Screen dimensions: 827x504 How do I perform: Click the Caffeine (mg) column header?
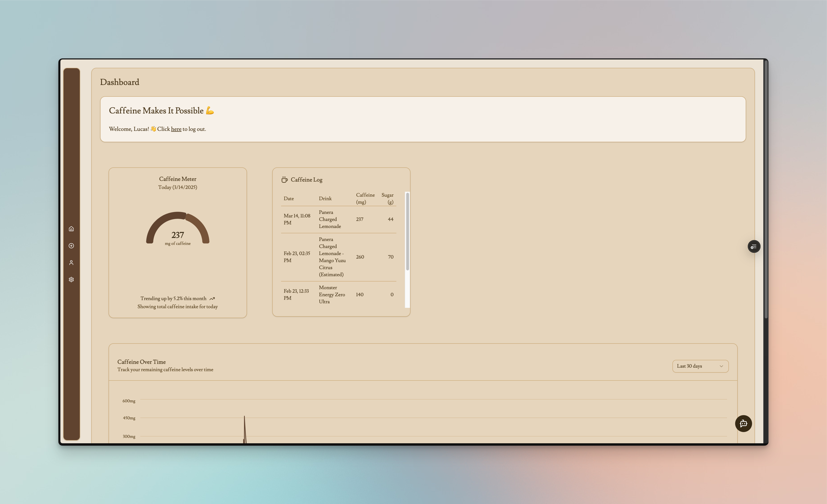[365, 199]
